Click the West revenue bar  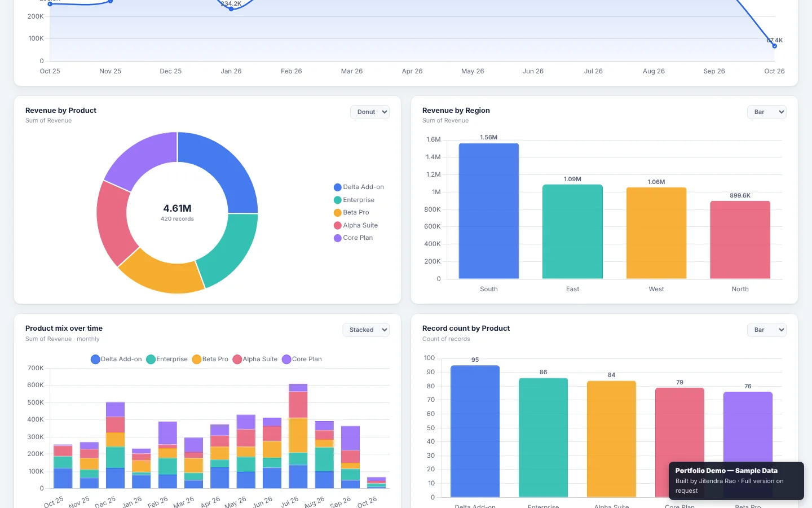tap(656, 233)
